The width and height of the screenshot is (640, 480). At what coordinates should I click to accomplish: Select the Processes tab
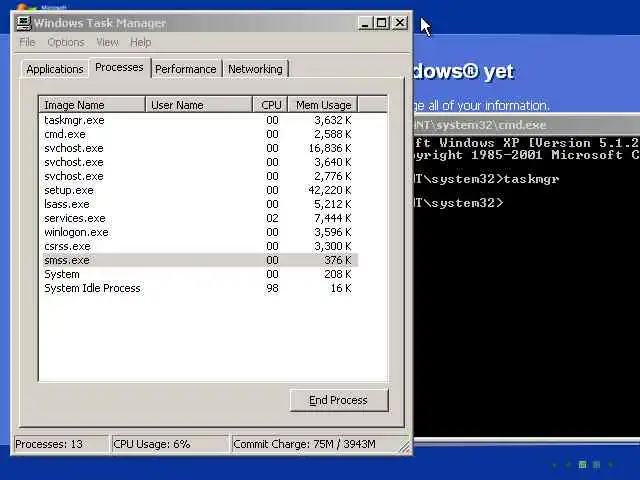click(x=119, y=67)
